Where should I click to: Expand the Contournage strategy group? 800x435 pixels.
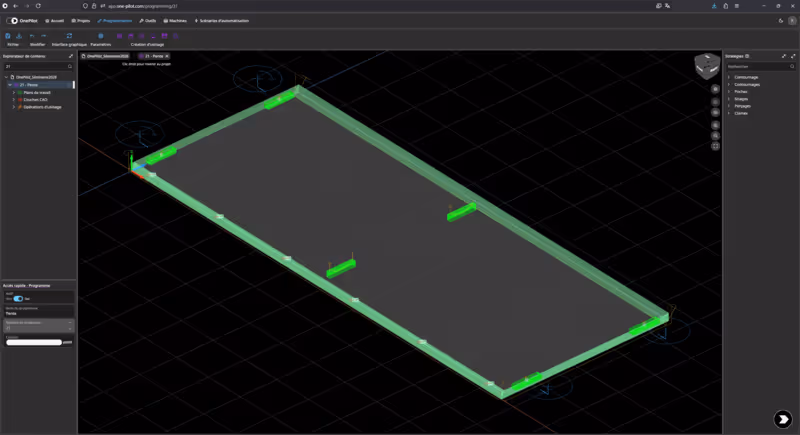(x=729, y=78)
